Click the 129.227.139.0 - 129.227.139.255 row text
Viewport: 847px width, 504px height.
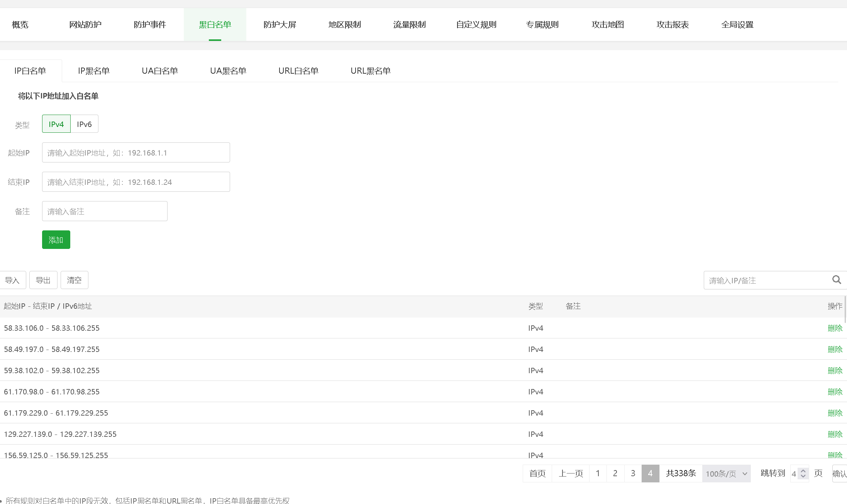(x=60, y=434)
